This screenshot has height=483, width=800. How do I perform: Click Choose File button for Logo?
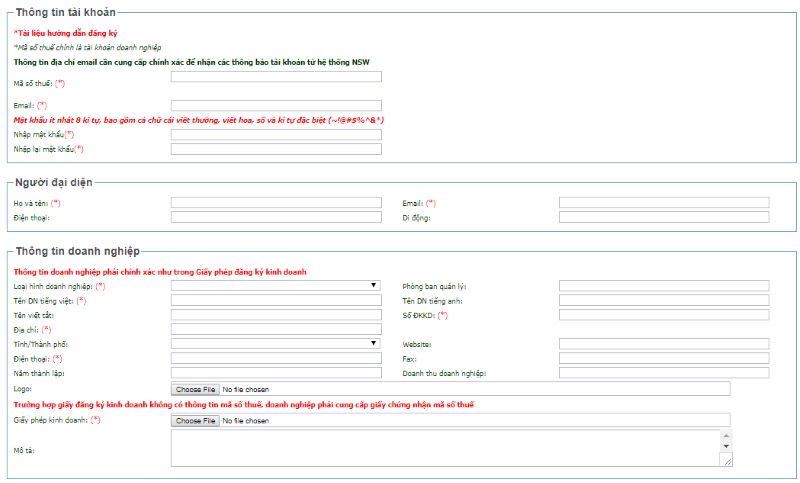coord(195,388)
